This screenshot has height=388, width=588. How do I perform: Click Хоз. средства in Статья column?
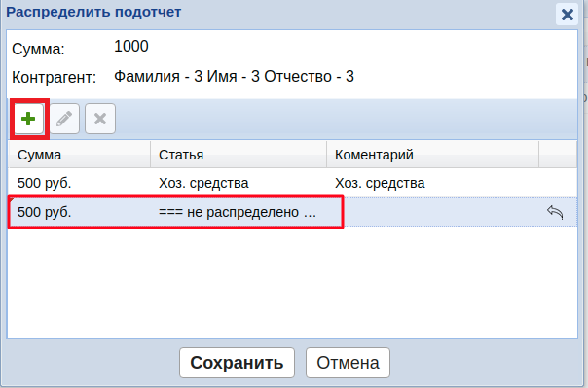pos(203,183)
